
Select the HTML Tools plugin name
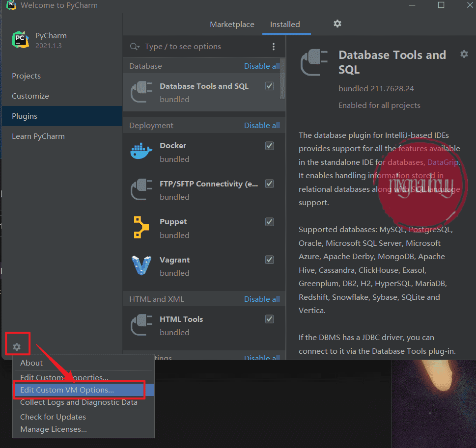[x=181, y=319]
